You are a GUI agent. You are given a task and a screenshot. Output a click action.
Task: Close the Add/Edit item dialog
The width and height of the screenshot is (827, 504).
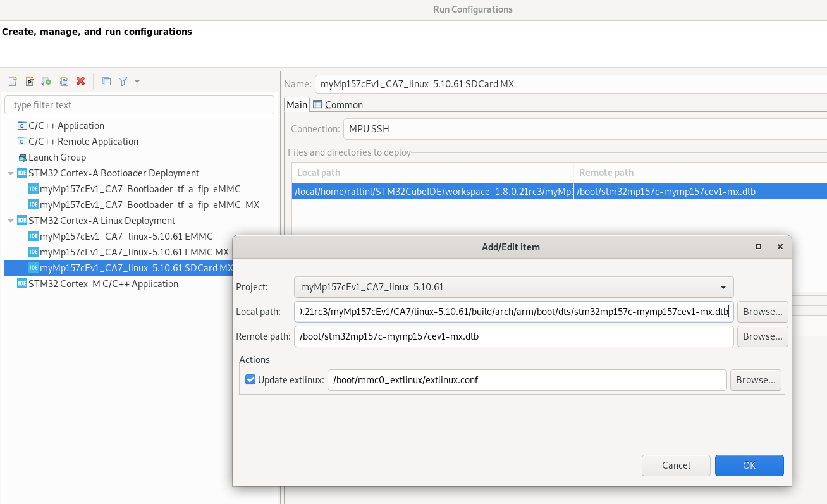(x=780, y=247)
